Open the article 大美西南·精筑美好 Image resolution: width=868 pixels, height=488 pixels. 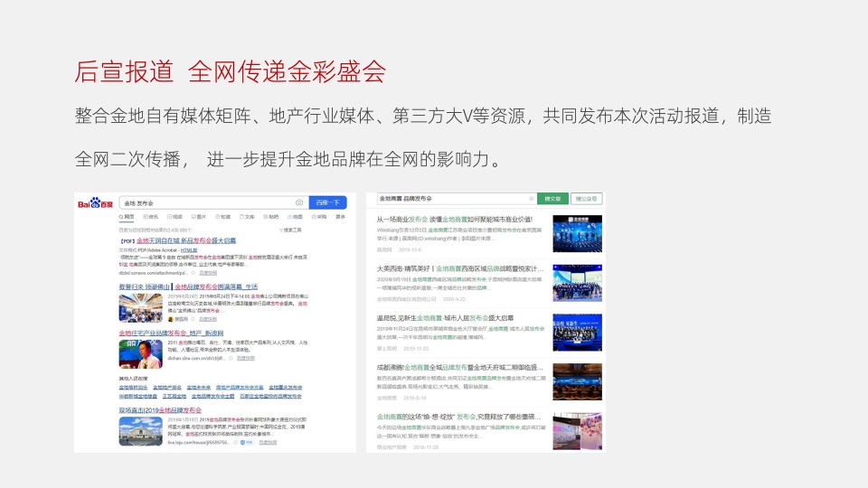coord(460,269)
